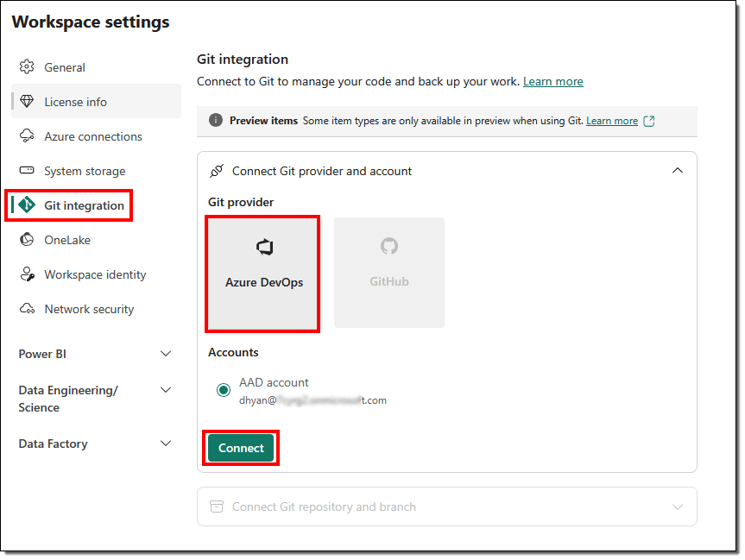This screenshot has height=560, width=745.
Task: Click the Azure connections cloud icon
Action: 27,136
